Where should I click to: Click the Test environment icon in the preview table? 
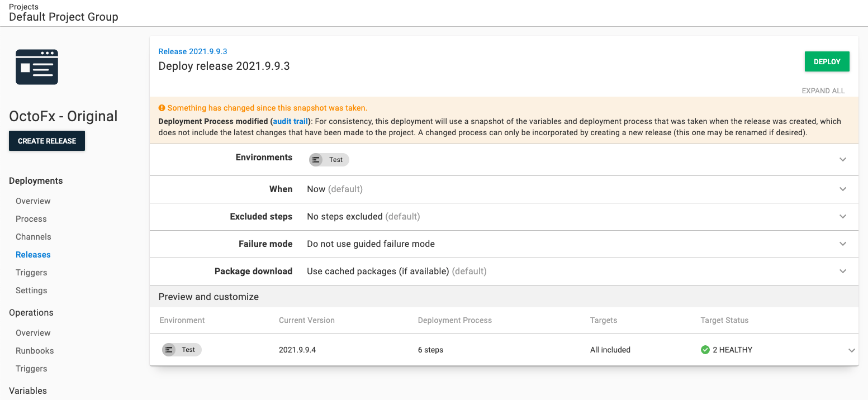[x=170, y=350]
